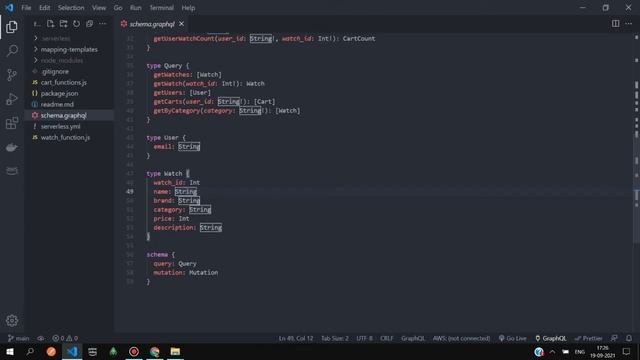Image resolution: width=640 pixels, height=360 pixels.
Task: Close the schema.graphql tab
Action: click(181, 24)
